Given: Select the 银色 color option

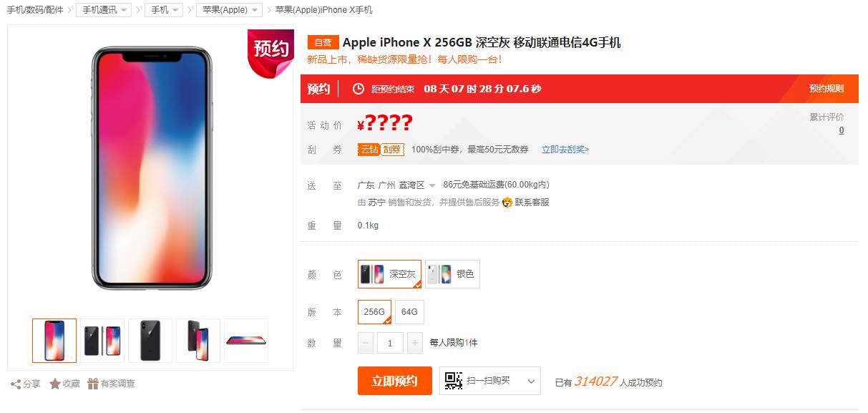Looking at the screenshot, I should click(x=452, y=274).
